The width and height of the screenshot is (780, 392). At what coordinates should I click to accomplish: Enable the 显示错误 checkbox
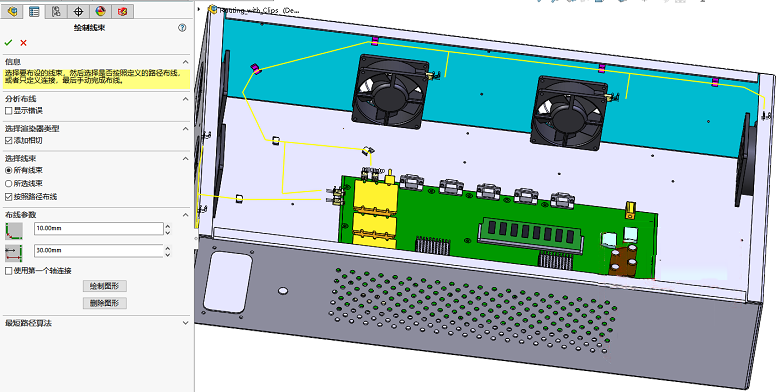coord(8,110)
